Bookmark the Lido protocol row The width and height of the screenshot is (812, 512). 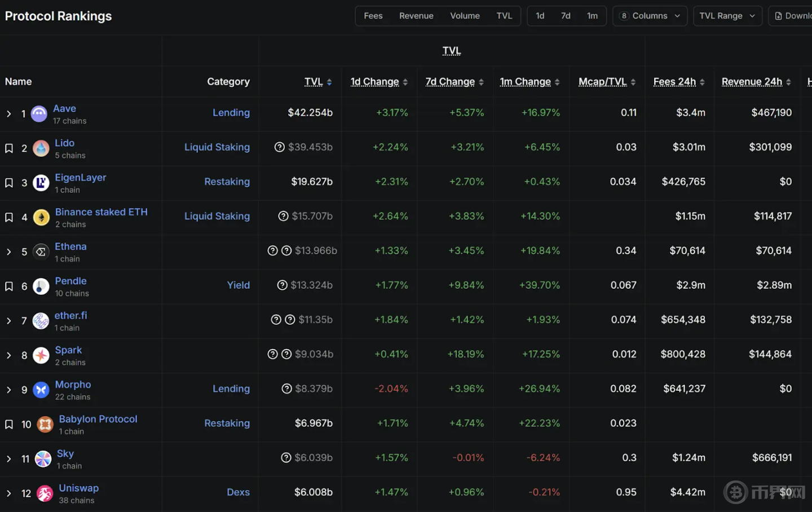click(x=9, y=149)
